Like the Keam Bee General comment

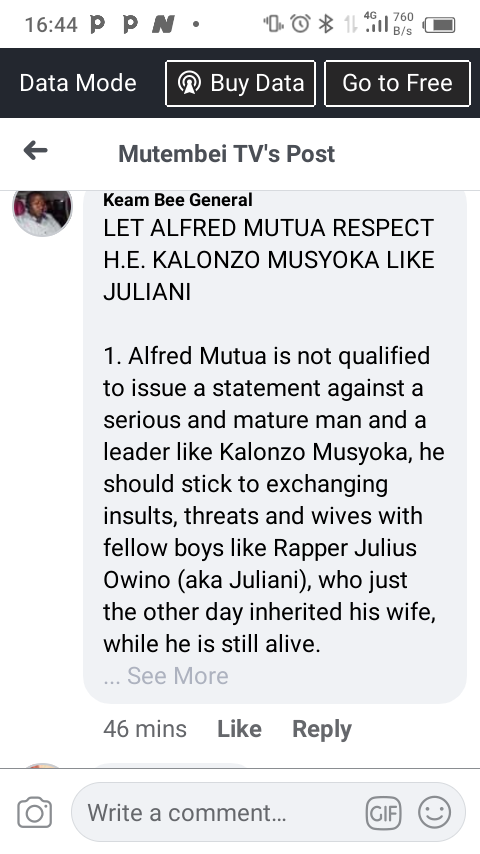(239, 729)
